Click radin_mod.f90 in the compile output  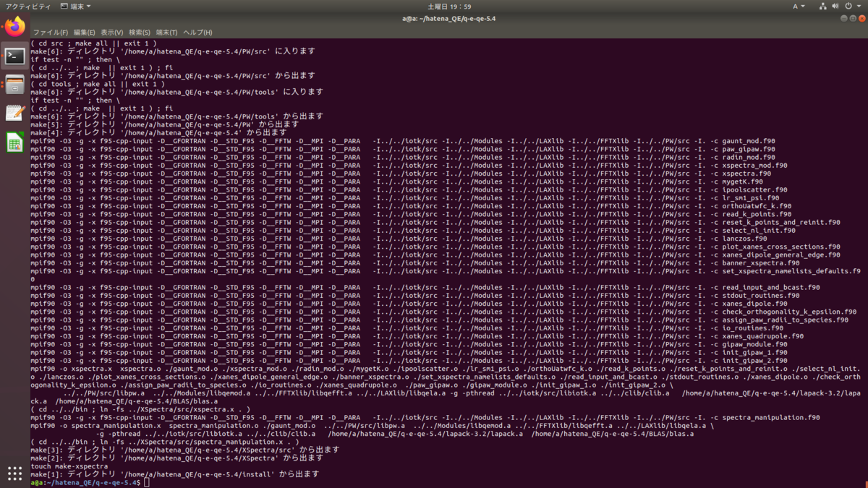click(x=748, y=157)
